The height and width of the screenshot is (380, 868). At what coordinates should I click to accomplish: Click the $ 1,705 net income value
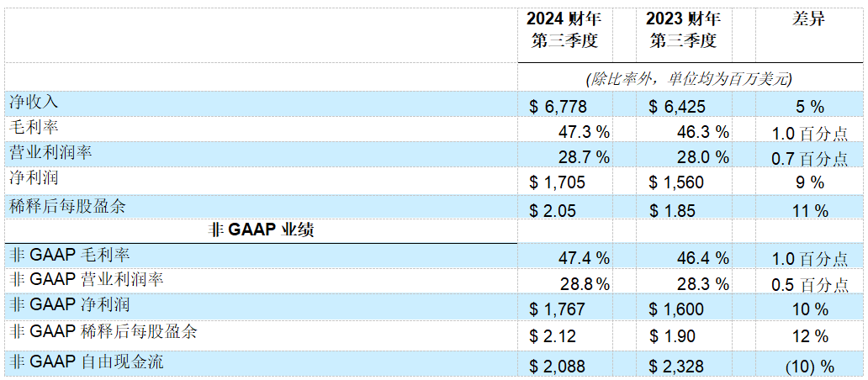558,183
